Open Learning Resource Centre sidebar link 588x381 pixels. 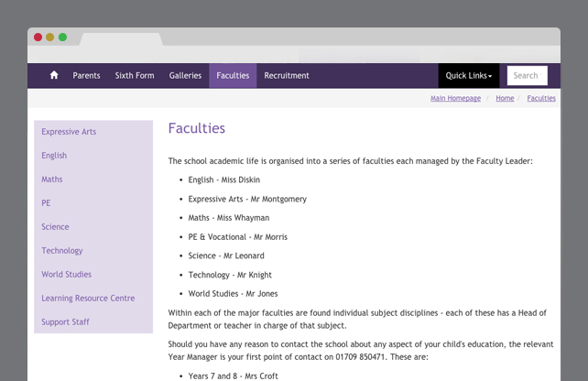pyautogui.click(x=88, y=299)
